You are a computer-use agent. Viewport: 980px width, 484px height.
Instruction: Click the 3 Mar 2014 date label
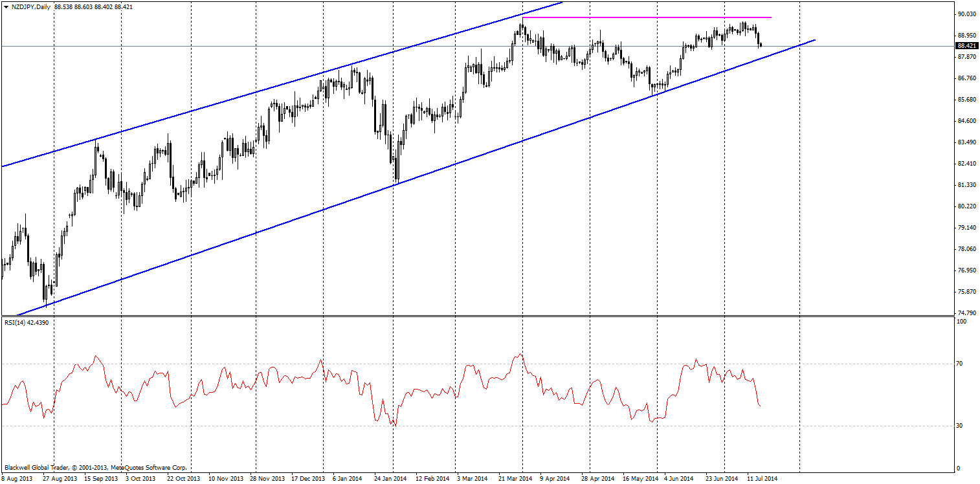[473, 479]
